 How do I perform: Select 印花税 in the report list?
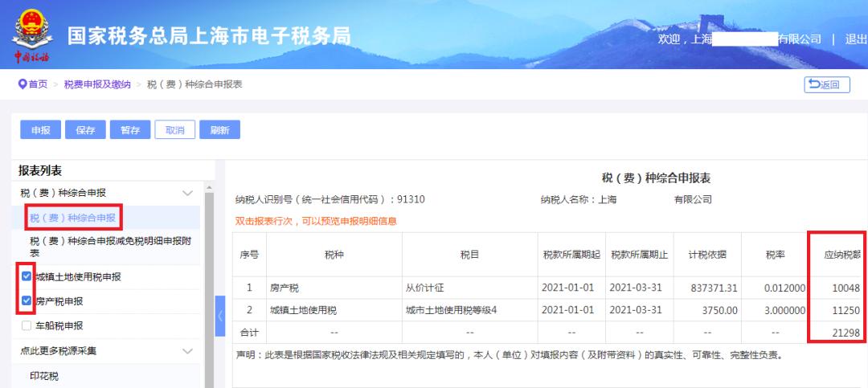click(x=44, y=376)
